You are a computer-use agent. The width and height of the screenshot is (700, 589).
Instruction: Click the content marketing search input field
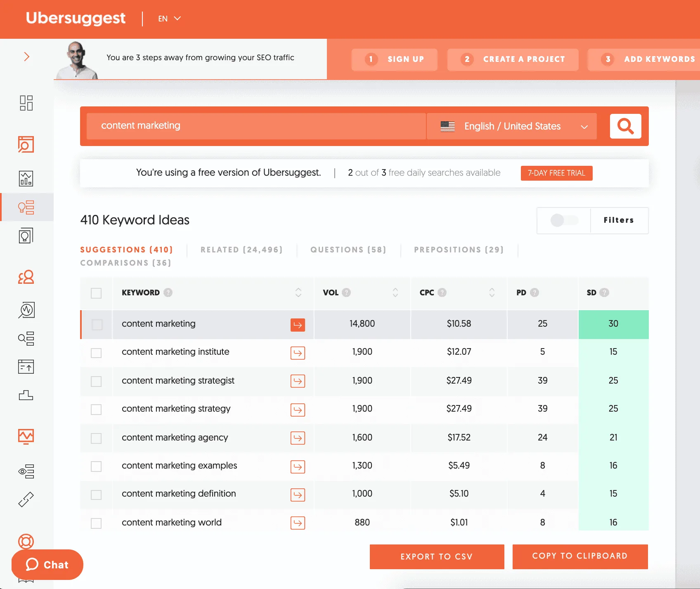(x=256, y=126)
